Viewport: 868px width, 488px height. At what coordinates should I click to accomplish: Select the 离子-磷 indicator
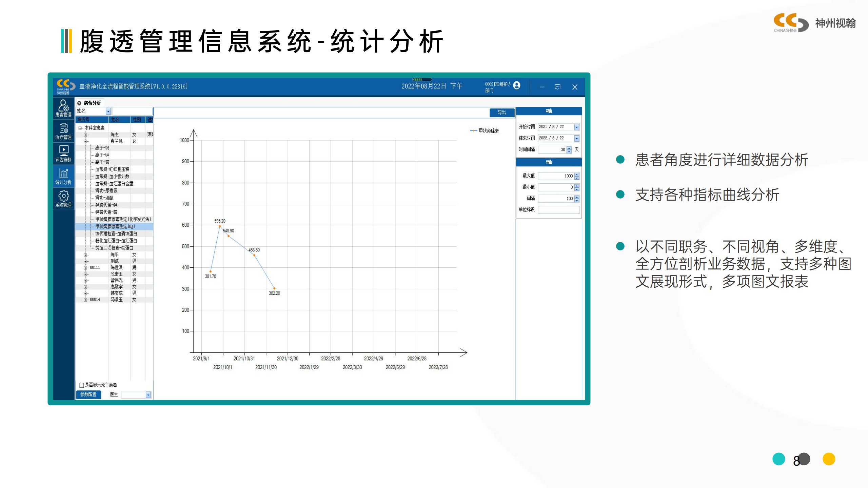point(102,162)
